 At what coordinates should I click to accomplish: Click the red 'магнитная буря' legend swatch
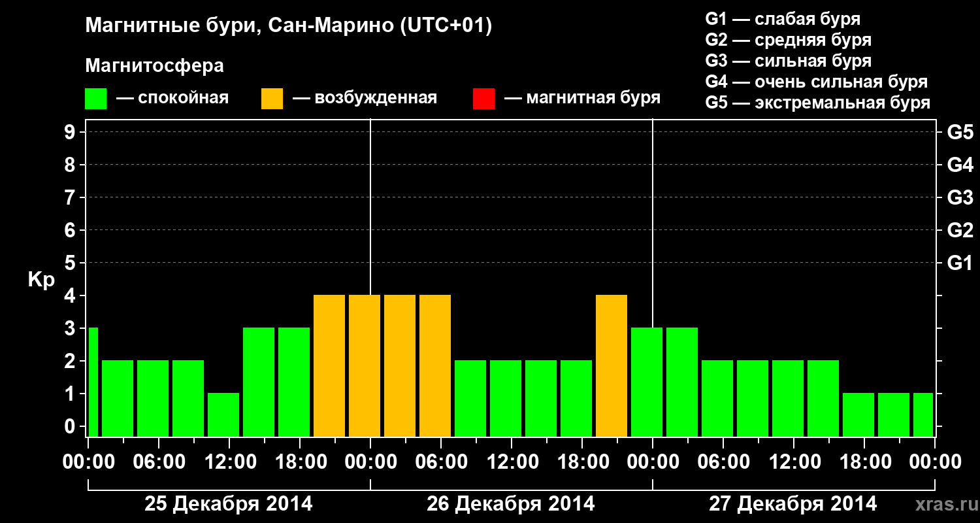[x=483, y=99]
